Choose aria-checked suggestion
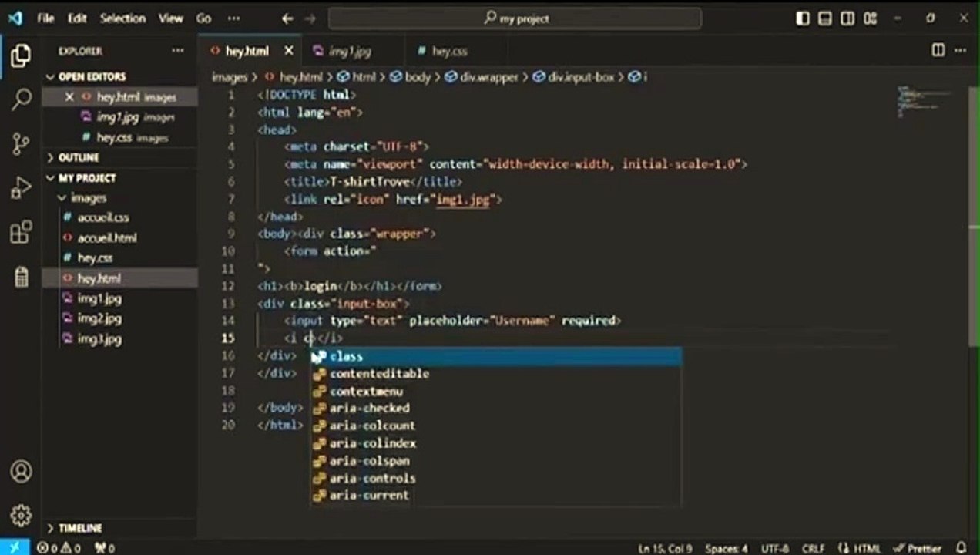980x555 pixels. pyautogui.click(x=496, y=409)
